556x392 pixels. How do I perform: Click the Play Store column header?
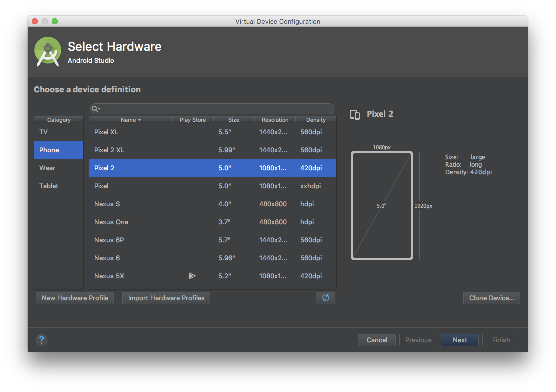coord(193,120)
